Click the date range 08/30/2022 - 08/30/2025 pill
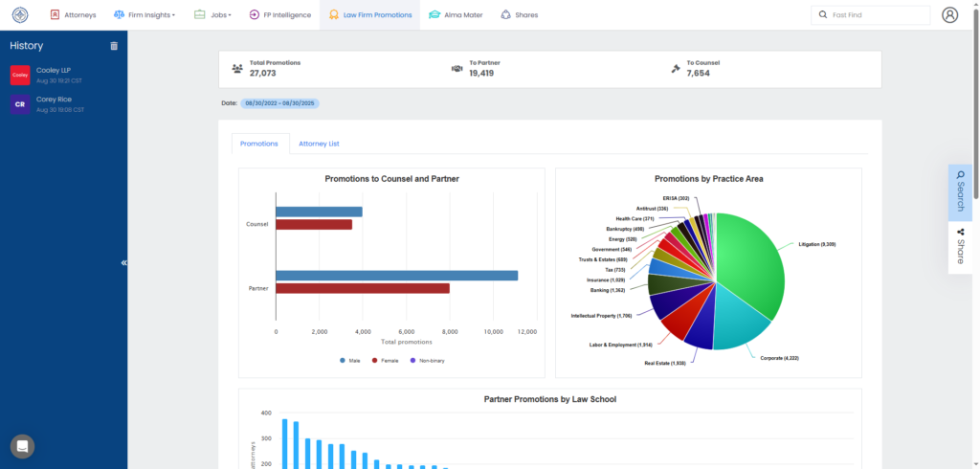 point(280,102)
